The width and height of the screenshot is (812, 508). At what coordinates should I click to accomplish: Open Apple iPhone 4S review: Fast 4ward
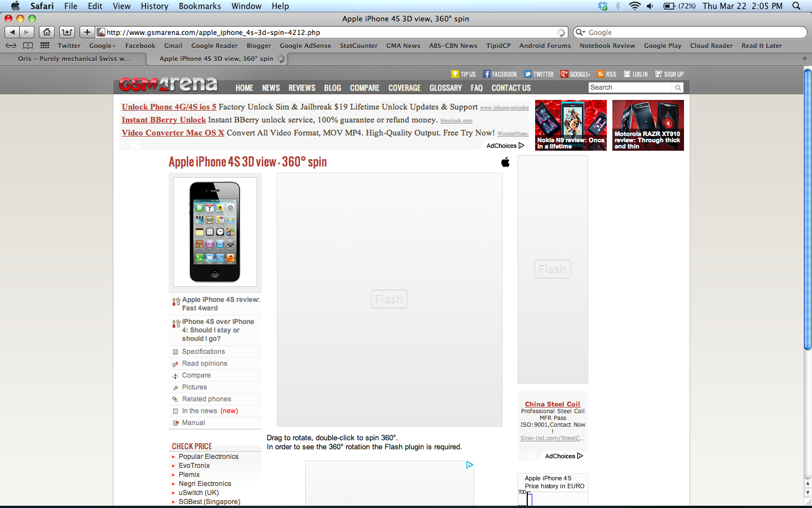[x=220, y=304]
